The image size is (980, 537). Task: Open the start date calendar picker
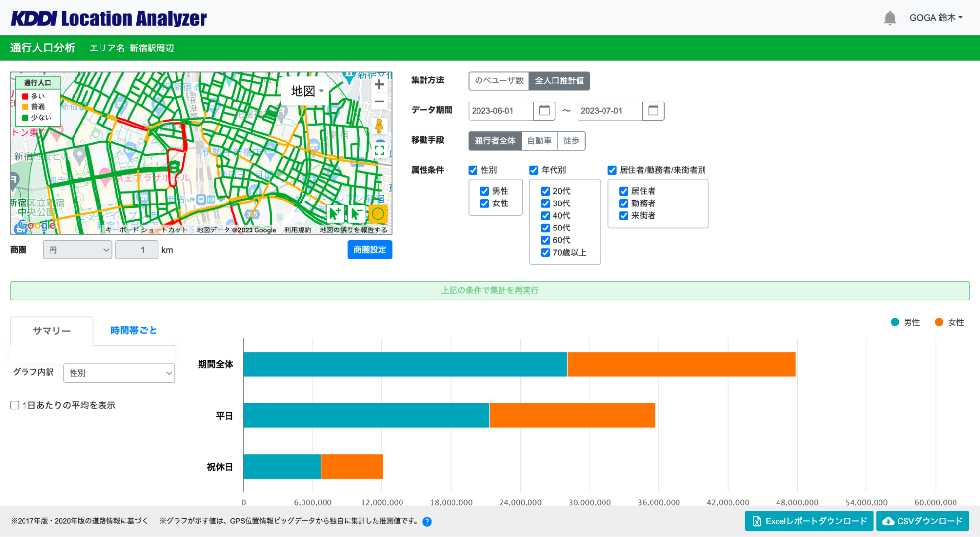[x=544, y=111]
